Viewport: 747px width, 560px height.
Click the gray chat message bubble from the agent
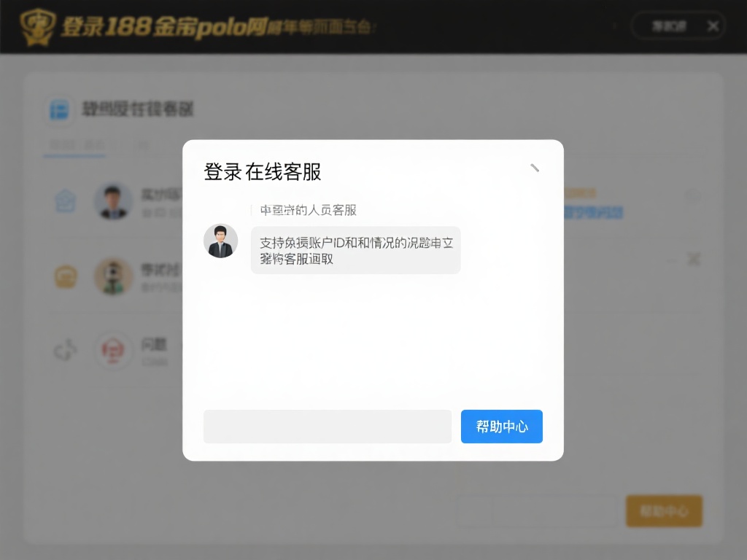pyautogui.click(x=355, y=250)
